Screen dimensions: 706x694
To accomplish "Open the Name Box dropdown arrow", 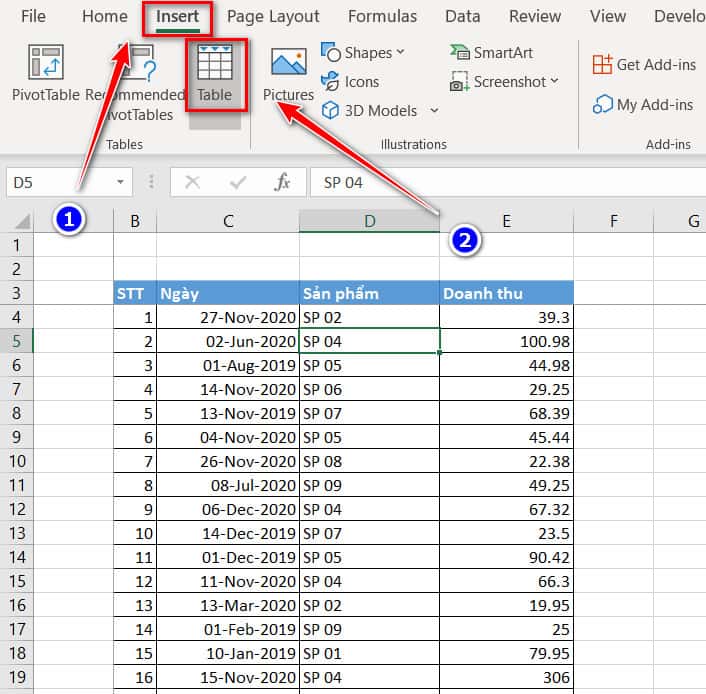I will tap(120, 182).
